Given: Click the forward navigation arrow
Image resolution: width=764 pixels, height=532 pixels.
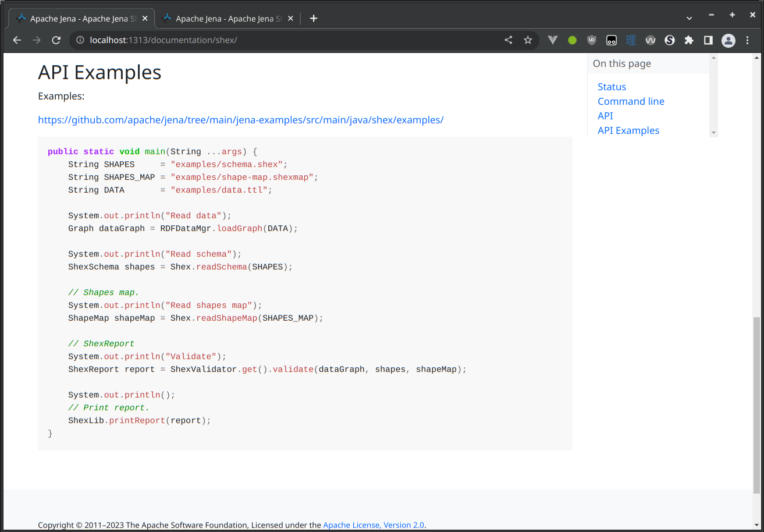Looking at the screenshot, I should coord(37,40).
